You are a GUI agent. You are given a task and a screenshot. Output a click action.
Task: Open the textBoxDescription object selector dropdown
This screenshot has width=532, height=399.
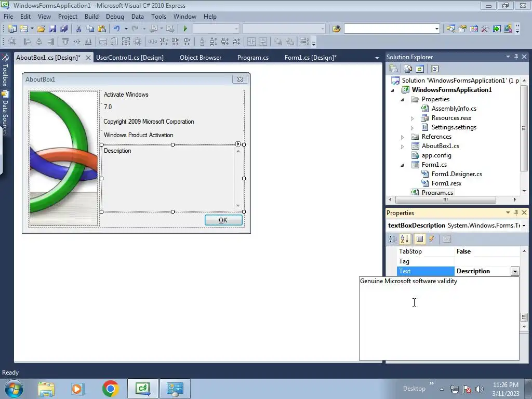[524, 225]
